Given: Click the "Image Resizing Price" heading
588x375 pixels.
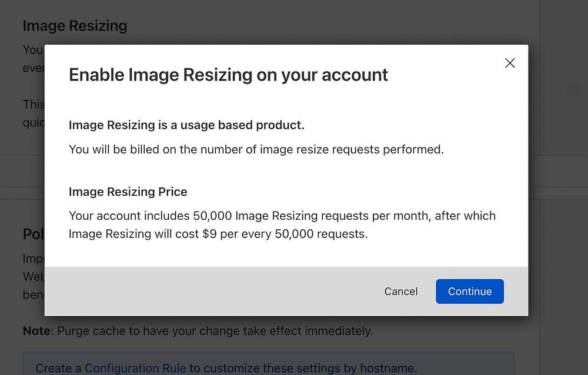Looking at the screenshot, I should click(128, 192).
